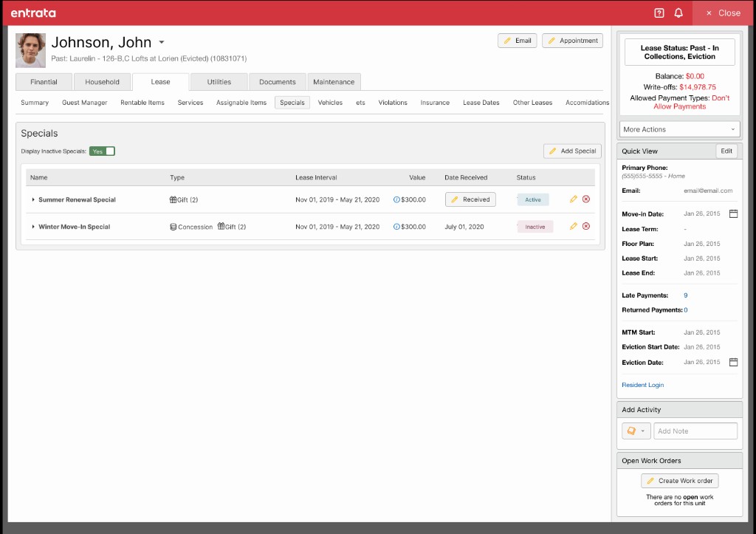Switch to the Household tab

[x=102, y=82]
